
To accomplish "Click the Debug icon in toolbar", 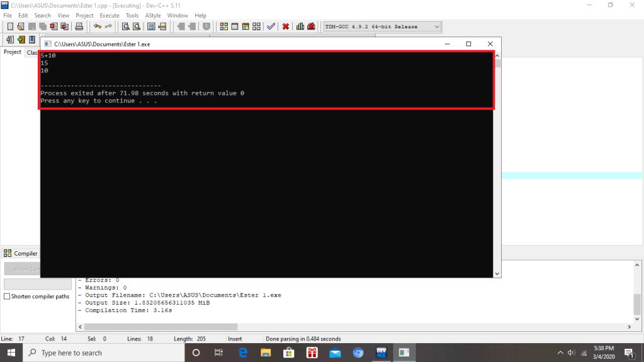I will coord(311,26).
